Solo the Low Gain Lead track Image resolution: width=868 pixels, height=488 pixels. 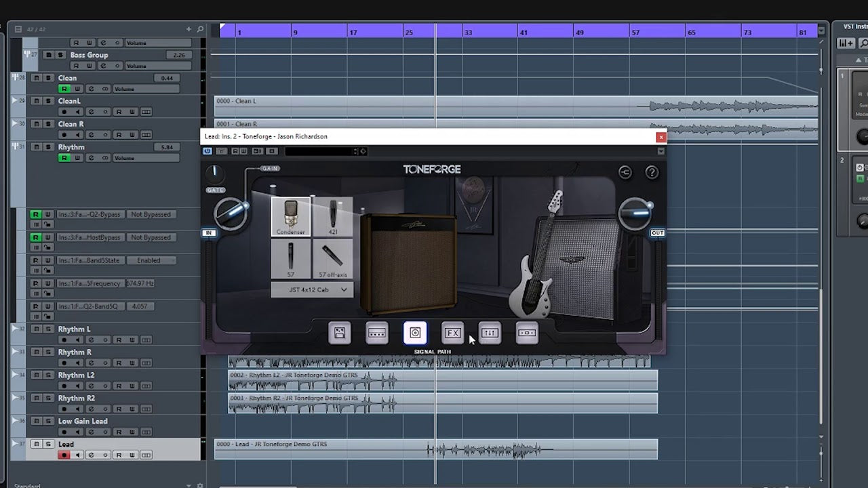(48, 422)
